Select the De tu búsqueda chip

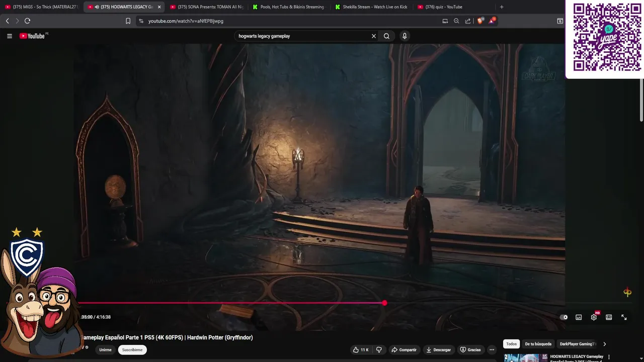[538, 344]
